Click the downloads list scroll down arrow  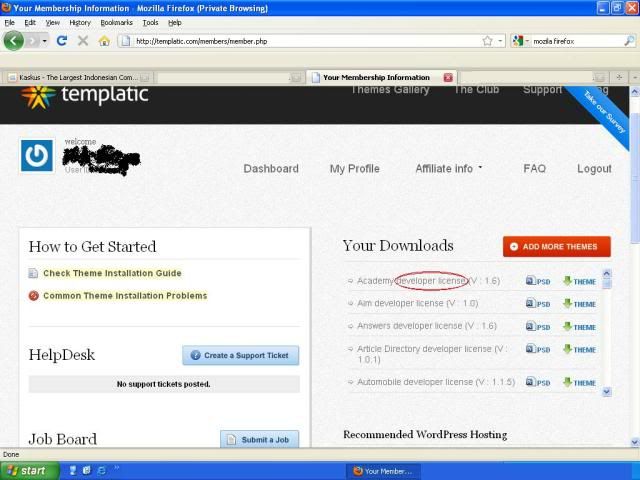coord(607,392)
